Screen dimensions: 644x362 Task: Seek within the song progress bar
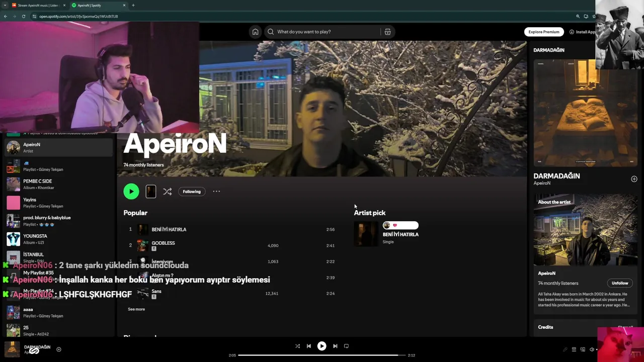[x=321, y=355]
